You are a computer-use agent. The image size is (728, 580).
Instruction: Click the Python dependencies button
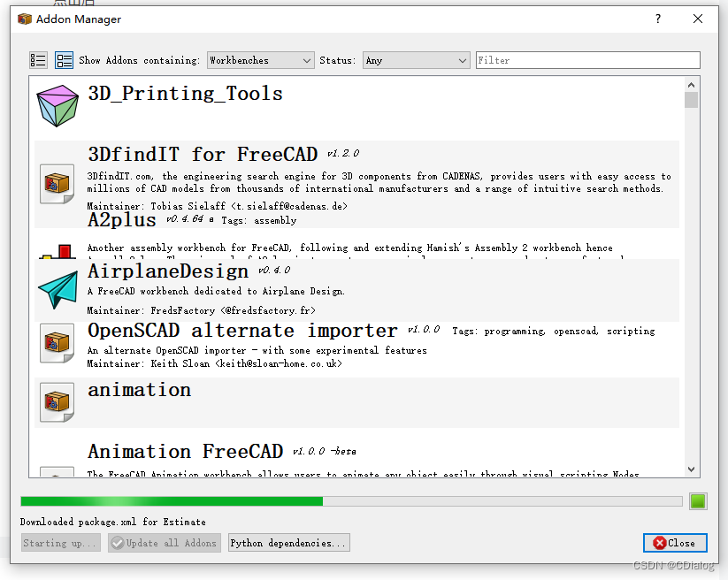tap(288, 543)
